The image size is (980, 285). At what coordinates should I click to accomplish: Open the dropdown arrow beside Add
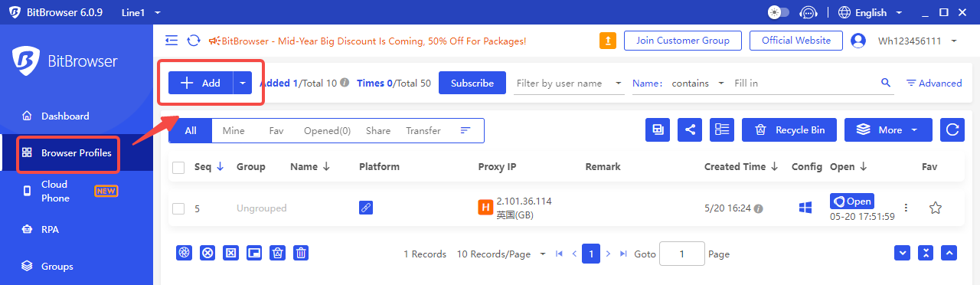243,83
